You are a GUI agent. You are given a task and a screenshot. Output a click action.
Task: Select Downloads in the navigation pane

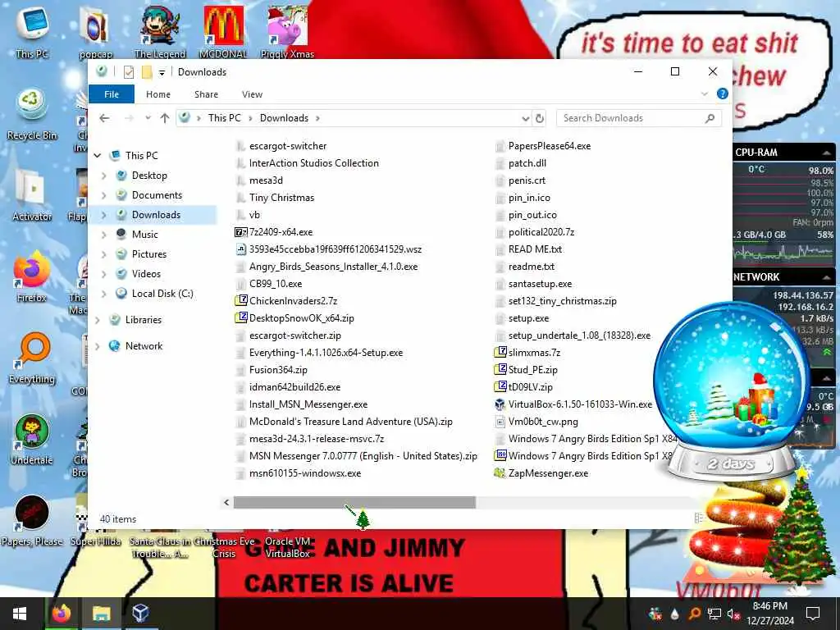click(x=156, y=215)
